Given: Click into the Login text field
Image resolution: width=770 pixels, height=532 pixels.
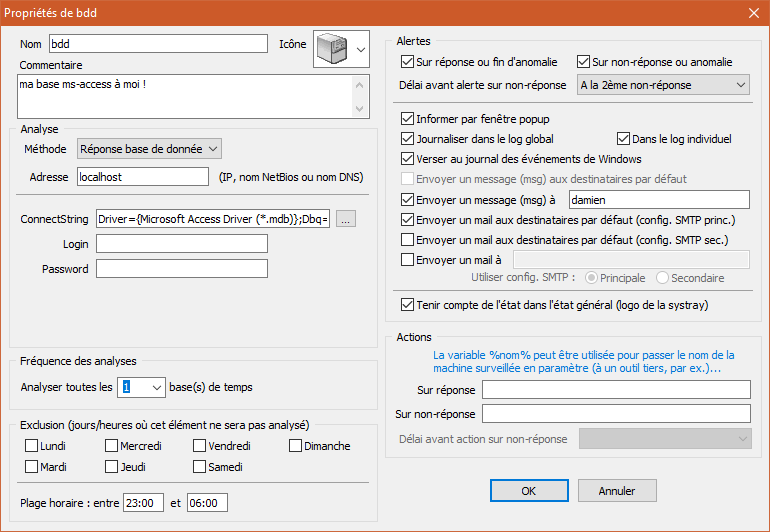Looking at the screenshot, I should pyautogui.click(x=182, y=244).
